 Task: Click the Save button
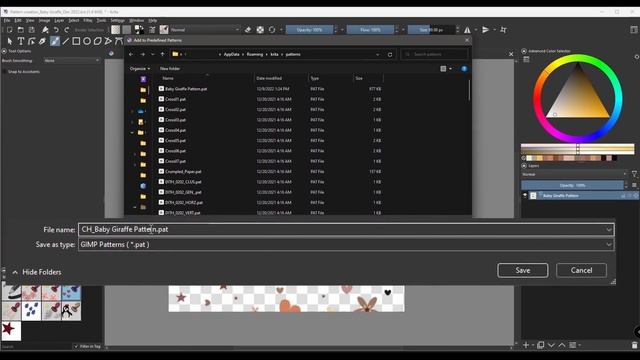click(522, 270)
